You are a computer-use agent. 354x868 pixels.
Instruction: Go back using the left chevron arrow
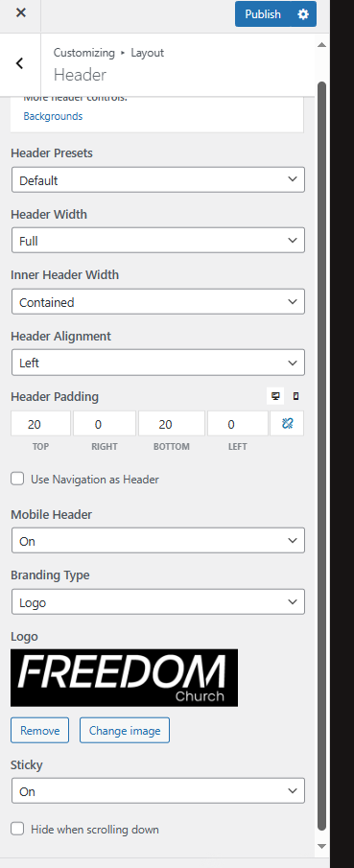pyautogui.click(x=20, y=63)
